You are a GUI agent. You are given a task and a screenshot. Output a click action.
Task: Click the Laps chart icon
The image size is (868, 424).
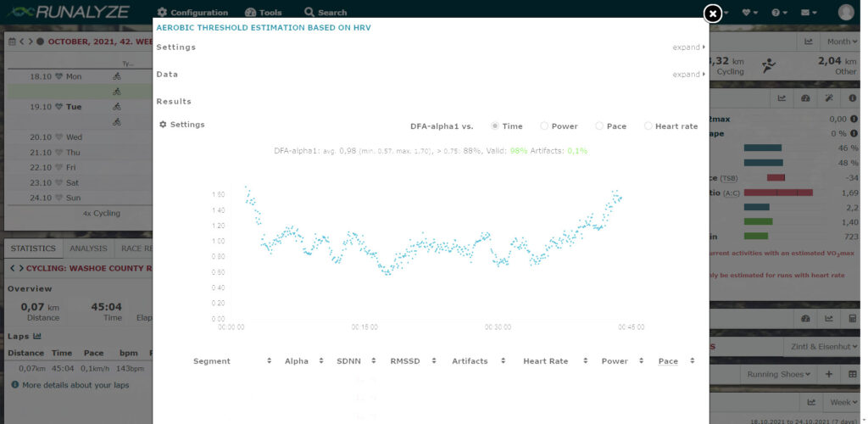pyautogui.click(x=36, y=337)
